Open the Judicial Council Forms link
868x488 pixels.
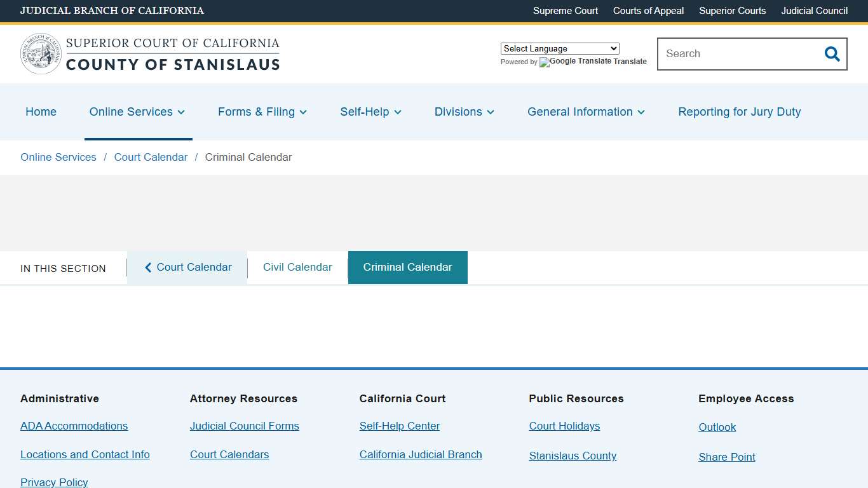245,426
